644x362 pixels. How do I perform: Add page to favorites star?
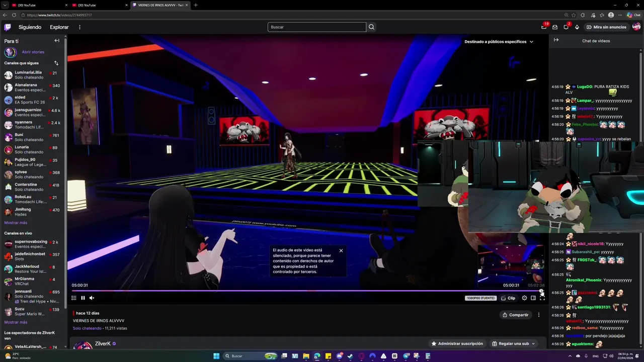tap(574, 15)
